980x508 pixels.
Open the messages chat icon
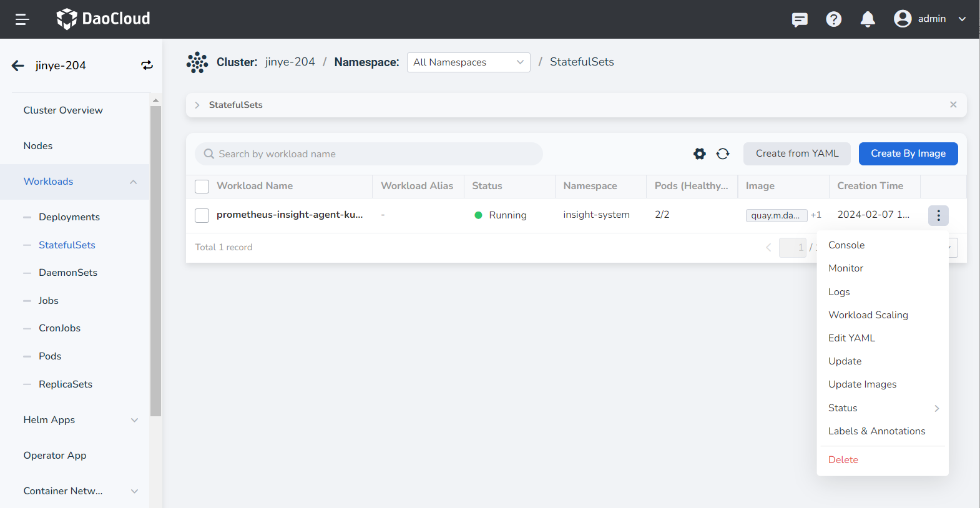pyautogui.click(x=800, y=19)
